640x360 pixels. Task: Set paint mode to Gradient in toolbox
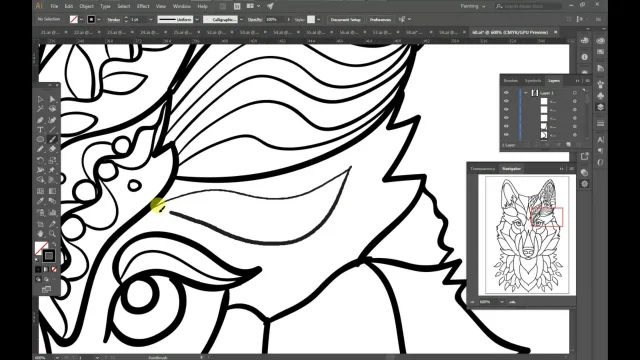coord(46,269)
